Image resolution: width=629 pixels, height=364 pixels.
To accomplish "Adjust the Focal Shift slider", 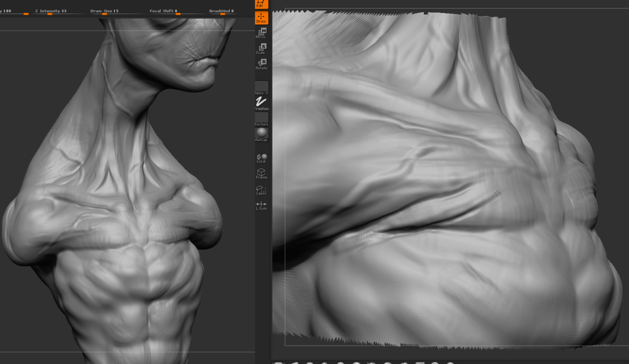I will 176,12.
